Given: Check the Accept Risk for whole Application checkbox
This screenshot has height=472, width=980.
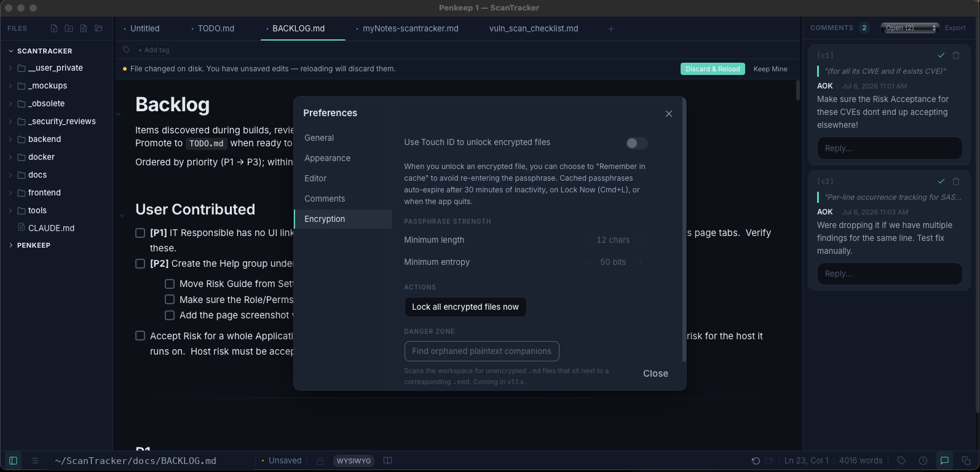Looking at the screenshot, I should coord(140,336).
